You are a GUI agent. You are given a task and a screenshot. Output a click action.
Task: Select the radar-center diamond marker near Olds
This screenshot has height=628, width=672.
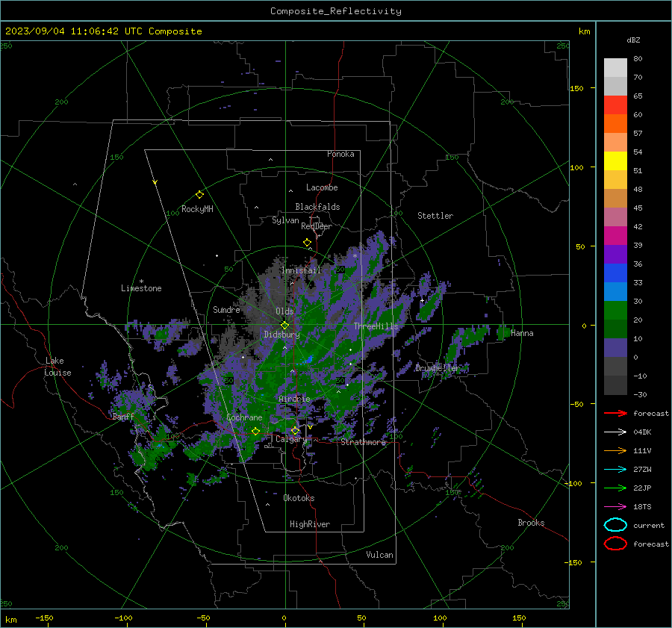click(x=284, y=326)
